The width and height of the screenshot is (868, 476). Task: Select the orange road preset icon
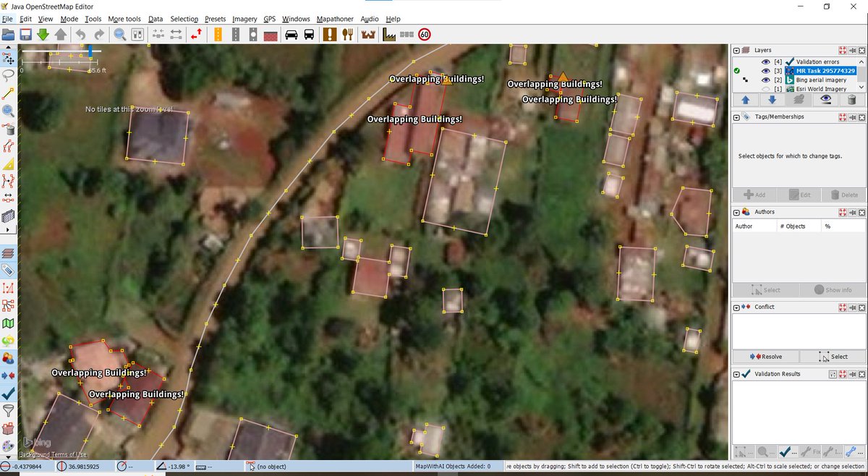pos(216,34)
